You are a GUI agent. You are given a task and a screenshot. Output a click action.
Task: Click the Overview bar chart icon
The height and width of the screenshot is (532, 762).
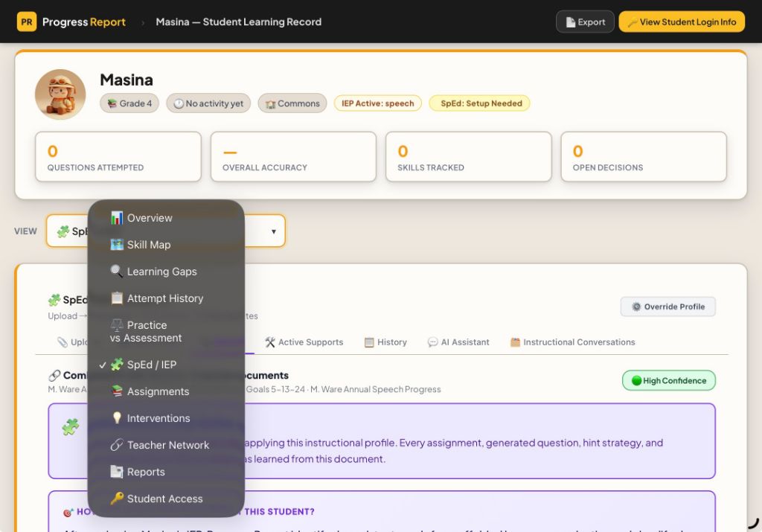point(117,218)
